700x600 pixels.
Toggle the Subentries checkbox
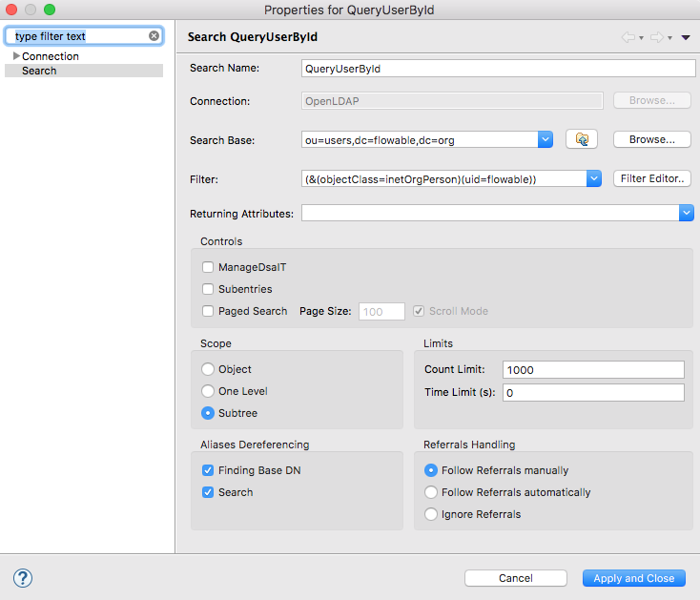tap(208, 289)
